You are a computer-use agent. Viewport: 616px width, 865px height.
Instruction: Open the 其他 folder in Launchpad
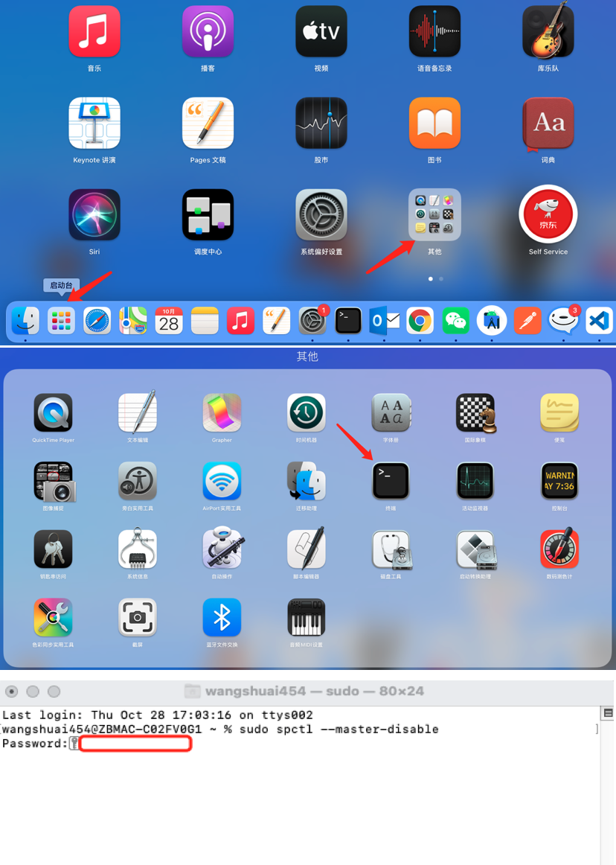(434, 214)
